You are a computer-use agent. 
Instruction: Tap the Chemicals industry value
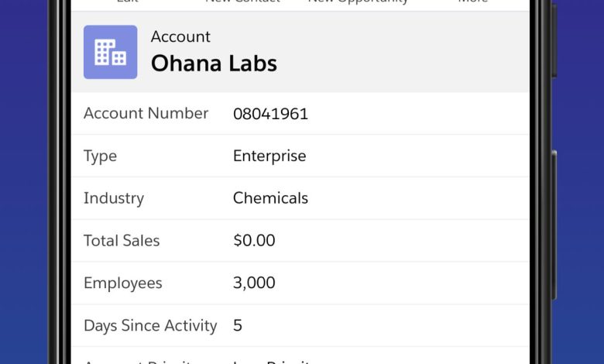270,198
